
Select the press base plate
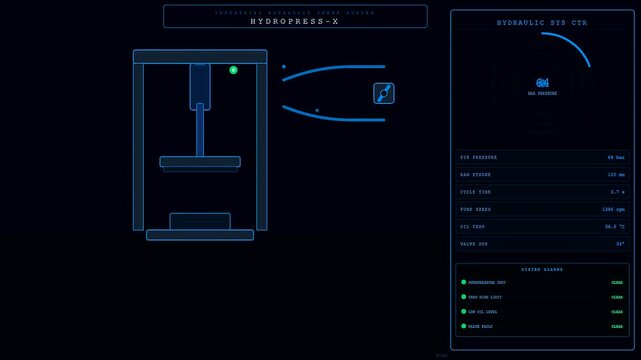(200, 235)
